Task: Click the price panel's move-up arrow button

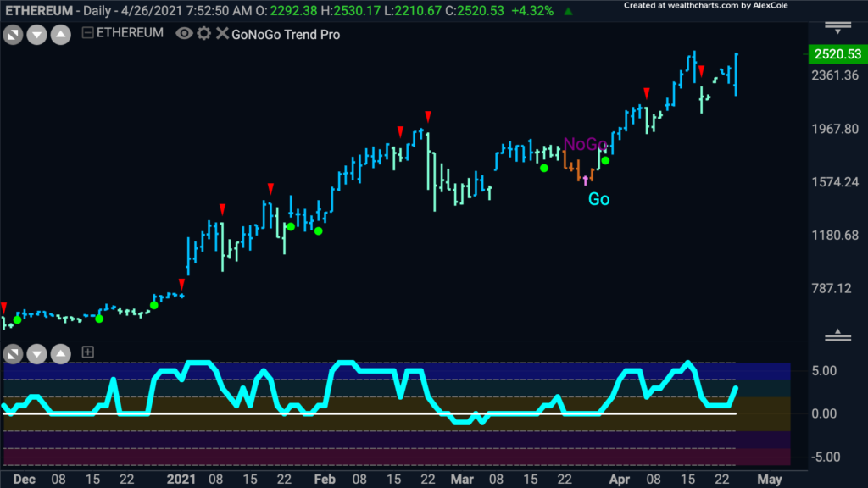Action: point(61,35)
